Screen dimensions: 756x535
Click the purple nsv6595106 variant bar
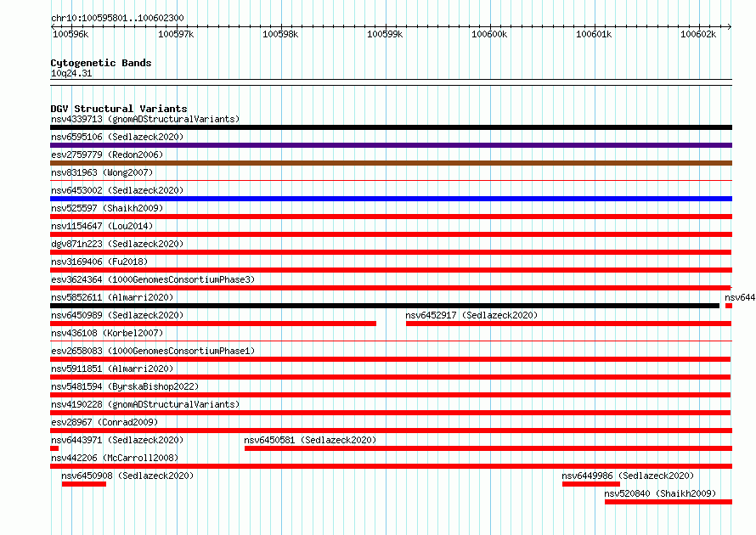tap(391, 145)
